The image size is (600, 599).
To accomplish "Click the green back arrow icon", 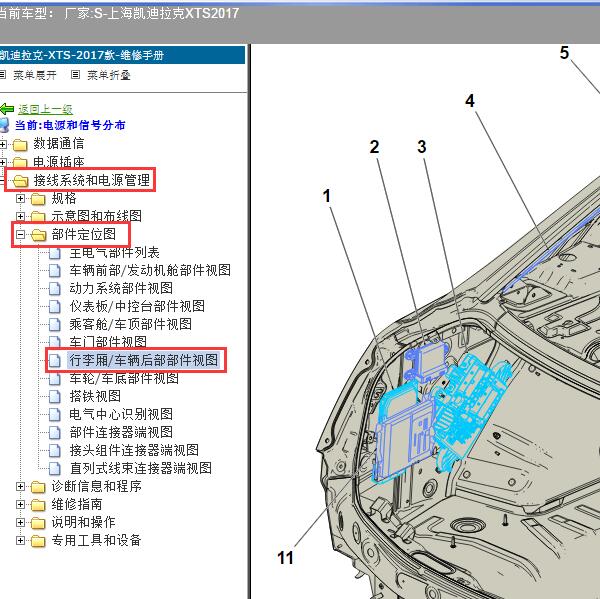I will 7,109.
